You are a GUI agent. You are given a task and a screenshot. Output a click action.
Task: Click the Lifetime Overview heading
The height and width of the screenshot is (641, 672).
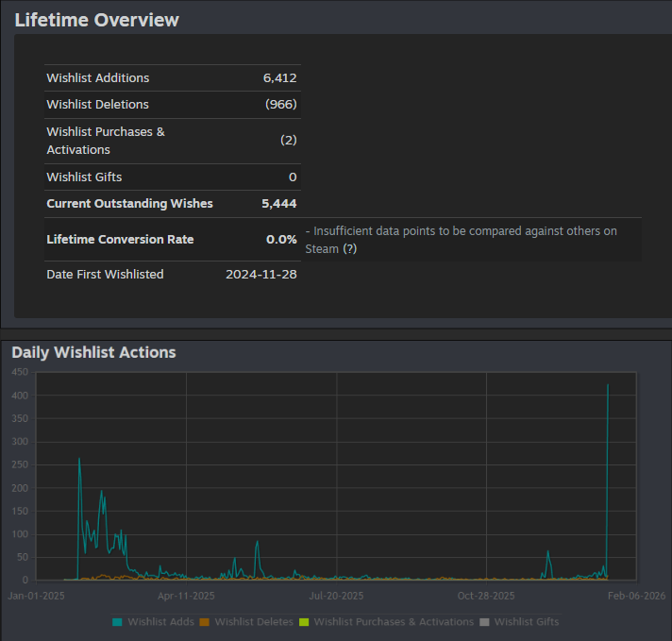[x=97, y=20]
